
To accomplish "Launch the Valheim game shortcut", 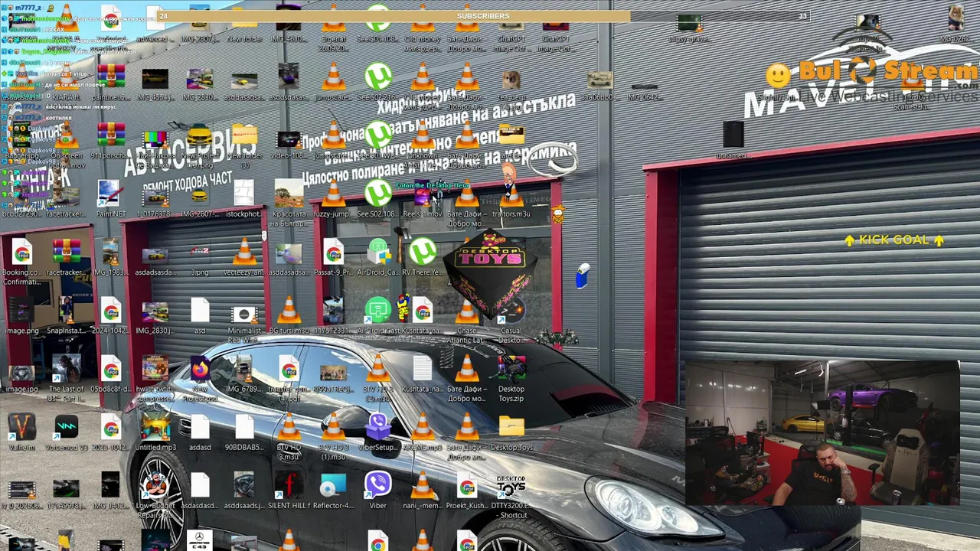I will 21,432.
